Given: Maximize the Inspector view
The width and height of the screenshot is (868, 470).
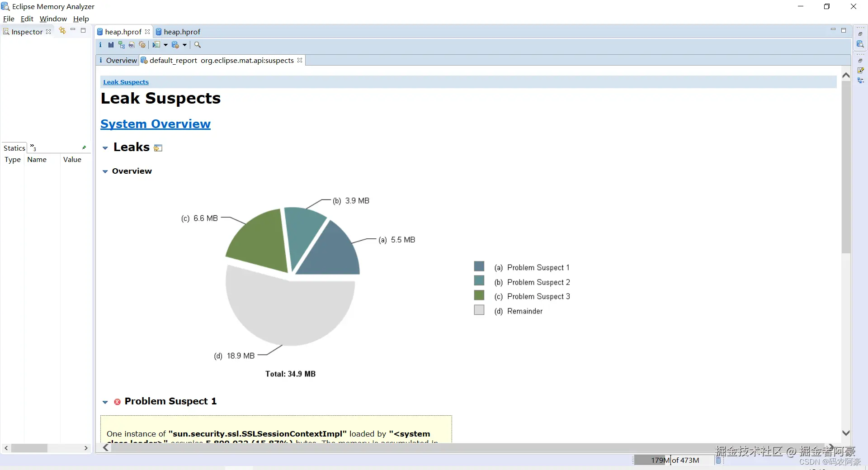Looking at the screenshot, I should point(83,30).
